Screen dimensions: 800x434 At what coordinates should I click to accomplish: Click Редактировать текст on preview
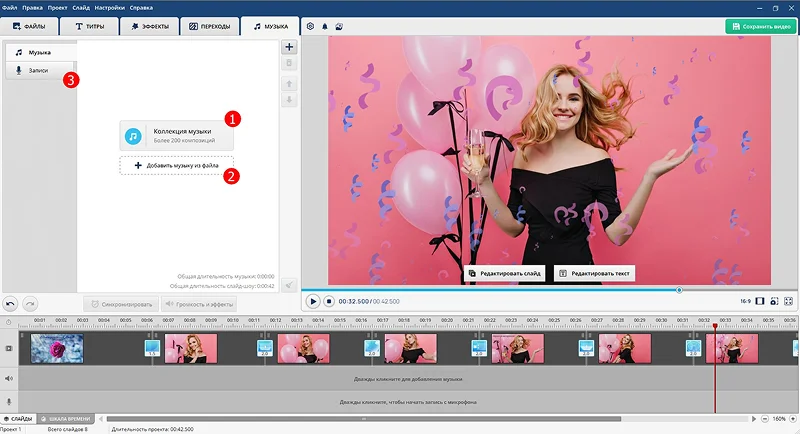pos(594,273)
